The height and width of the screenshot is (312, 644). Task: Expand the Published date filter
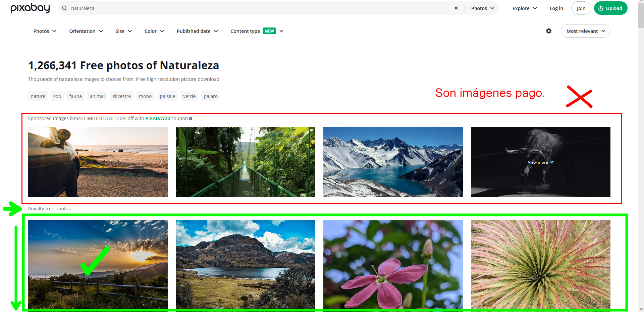[197, 31]
